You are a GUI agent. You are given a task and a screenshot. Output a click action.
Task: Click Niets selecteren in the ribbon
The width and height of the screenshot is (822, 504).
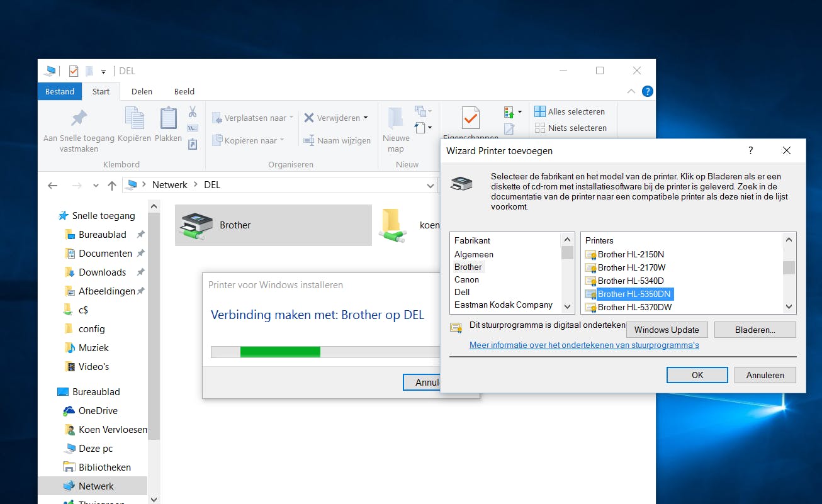point(570,128)
